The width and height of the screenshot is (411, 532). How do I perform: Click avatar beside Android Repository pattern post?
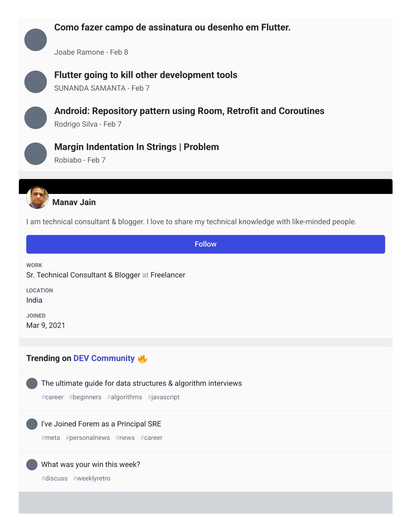[36, 118]
